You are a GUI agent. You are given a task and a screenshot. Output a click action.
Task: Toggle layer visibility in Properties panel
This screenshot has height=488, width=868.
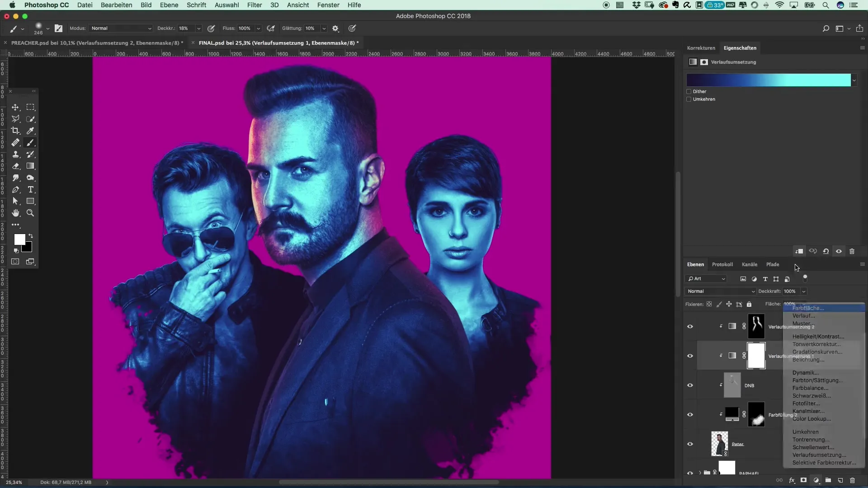[x=839, y=251]
